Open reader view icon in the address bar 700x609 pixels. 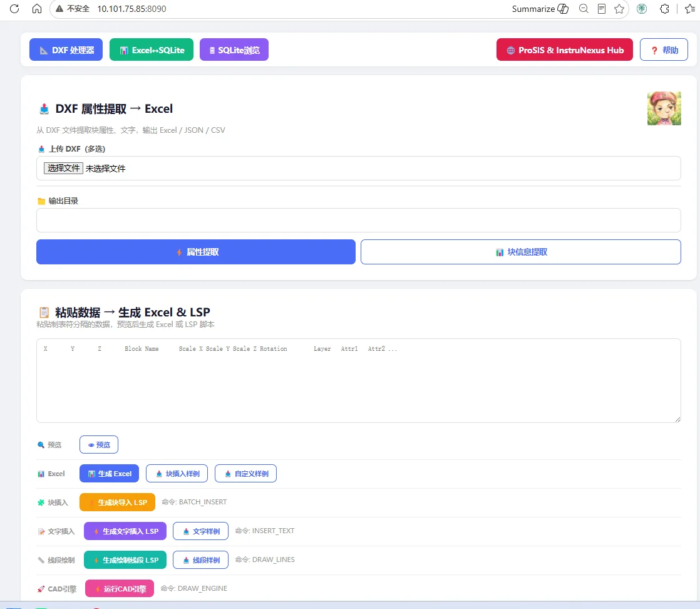pyautogui.click(x=602, y=9)
